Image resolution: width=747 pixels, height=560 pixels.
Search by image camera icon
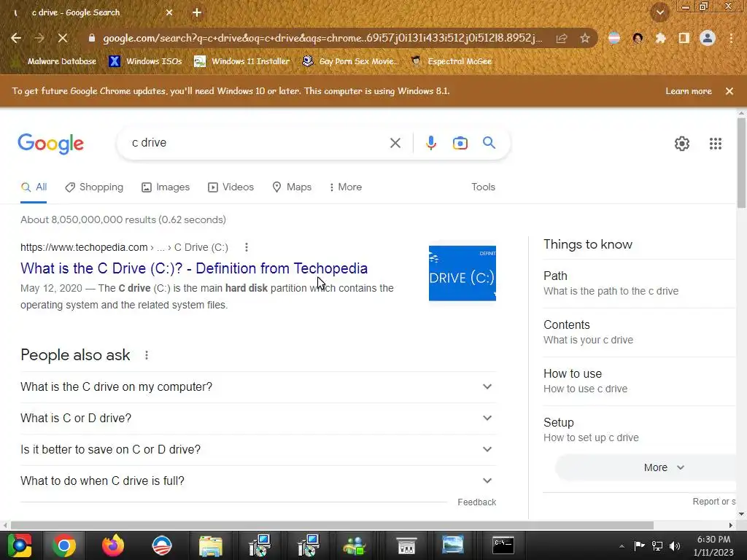tap(460, 143)
